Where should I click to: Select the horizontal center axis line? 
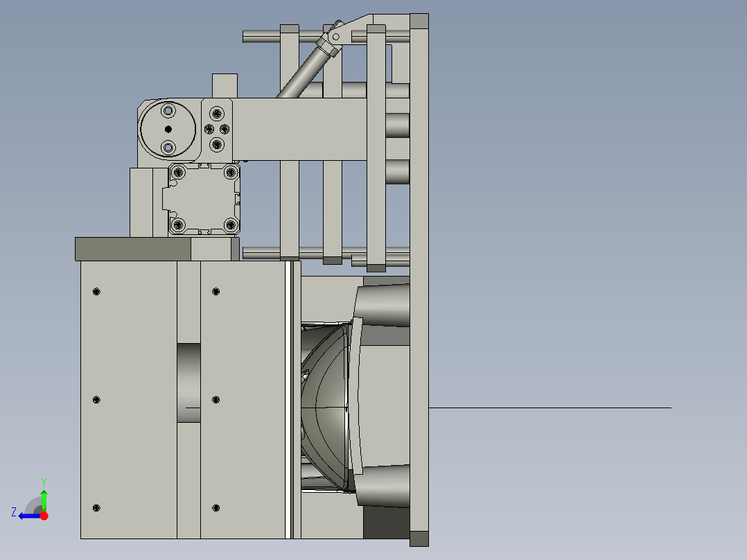(x=550, y=408)
